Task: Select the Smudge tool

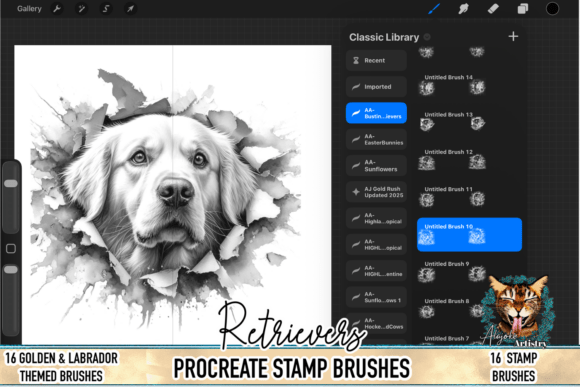Action: 463,9
